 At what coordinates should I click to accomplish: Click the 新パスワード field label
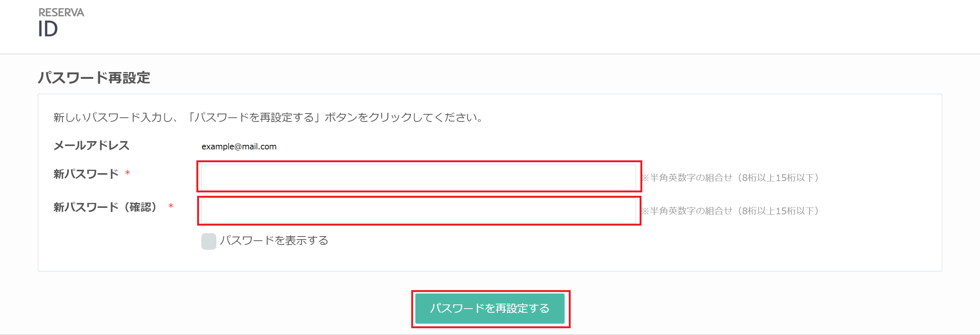coord(86,174)
